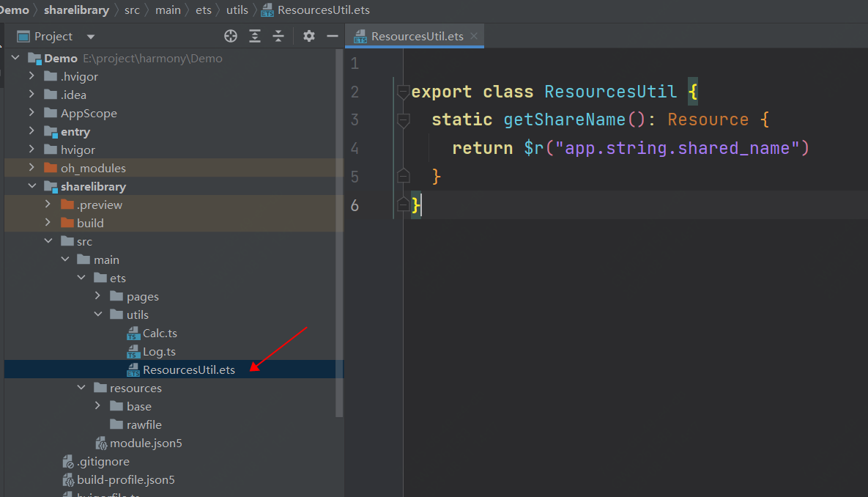Click the locate/select opened file target icon
The image size is (868, 497).
(231, 37)
